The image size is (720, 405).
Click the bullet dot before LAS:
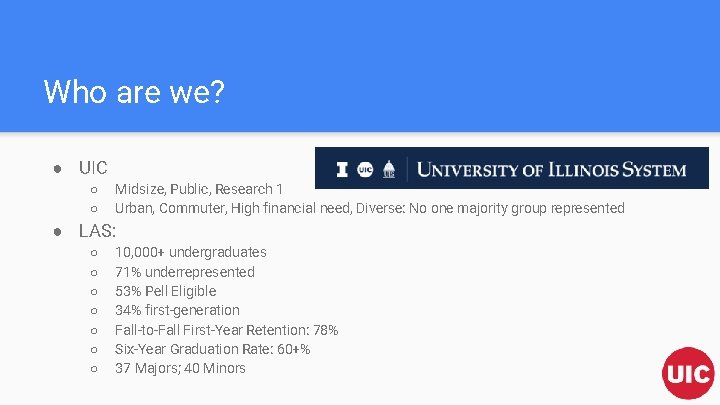[59, 231]
